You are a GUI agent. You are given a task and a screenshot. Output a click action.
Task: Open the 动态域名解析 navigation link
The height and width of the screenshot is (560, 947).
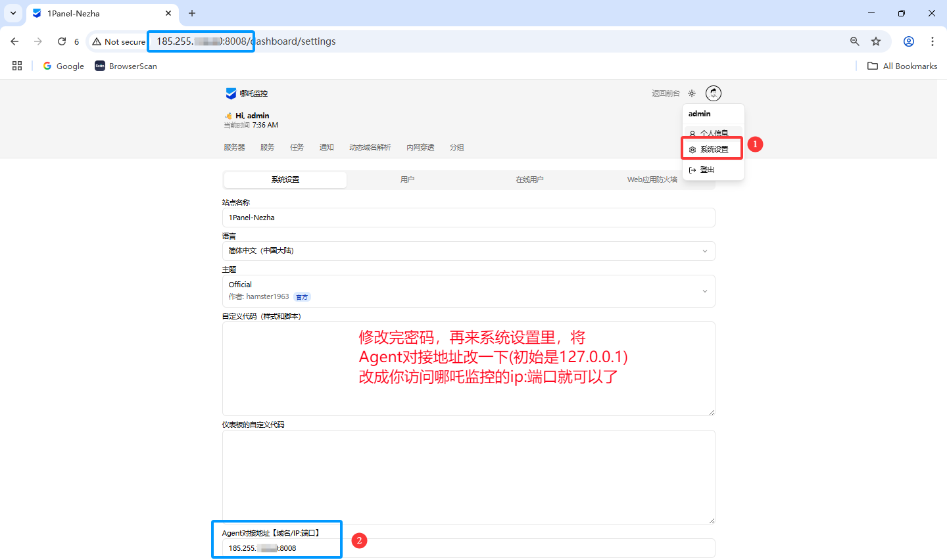pos(370,147)
